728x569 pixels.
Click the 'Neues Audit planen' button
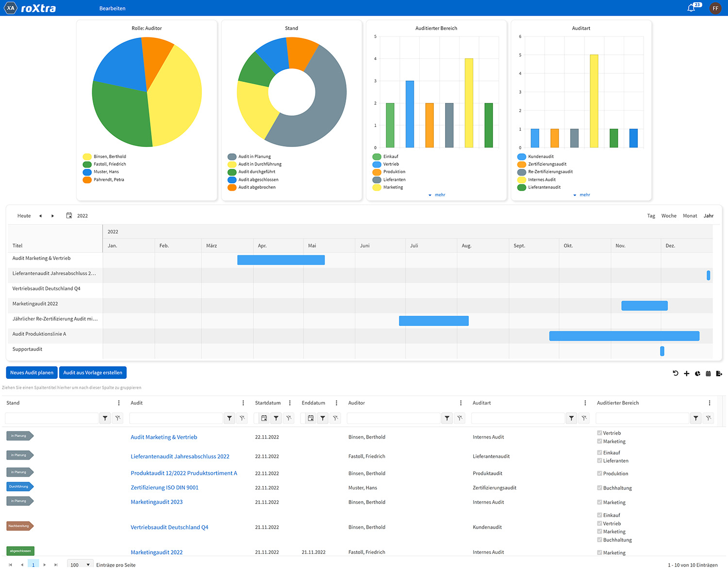(x=32, y=372)
